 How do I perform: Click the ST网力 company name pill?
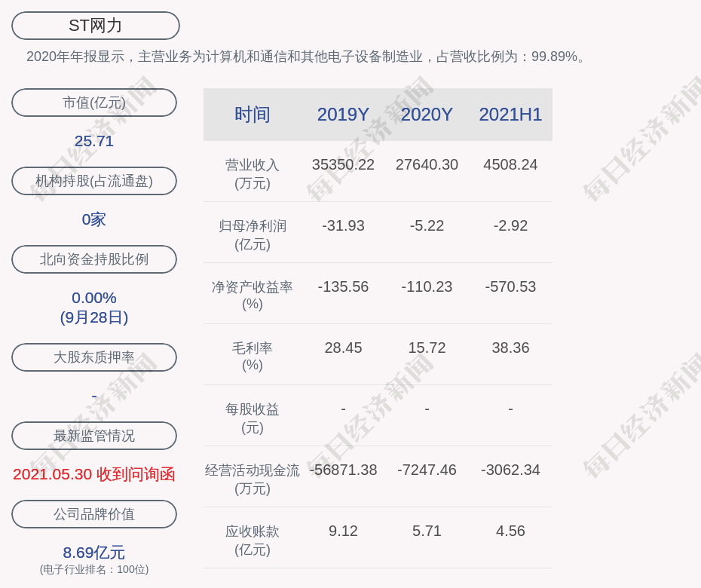pos(96,26)
